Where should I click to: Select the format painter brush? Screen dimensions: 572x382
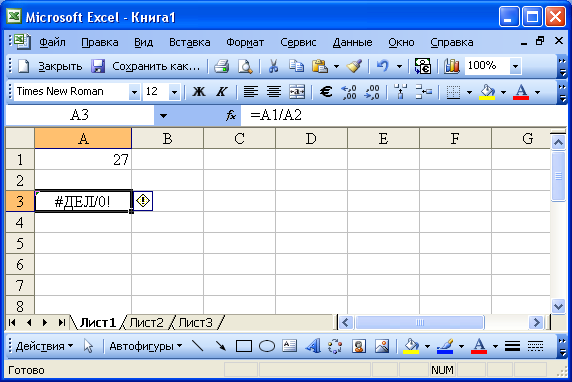(354, 66)
